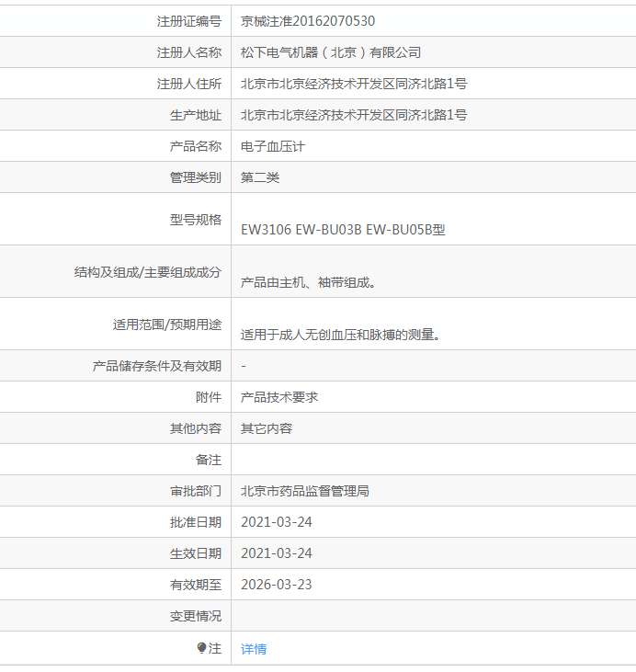The width and height of the screenshot is (636, 672).
Task: Click the 注册证编号 label
Action: point(189,21)
